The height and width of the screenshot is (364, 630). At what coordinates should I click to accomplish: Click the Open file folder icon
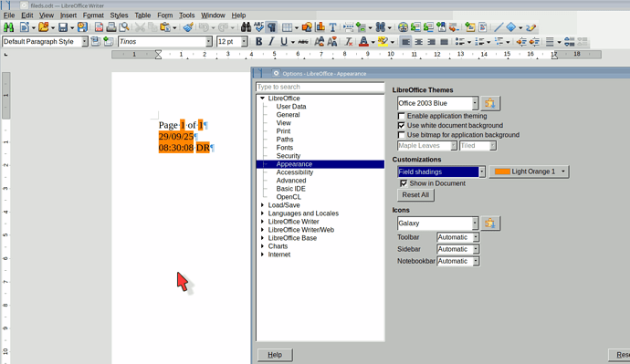pos(44,27)
